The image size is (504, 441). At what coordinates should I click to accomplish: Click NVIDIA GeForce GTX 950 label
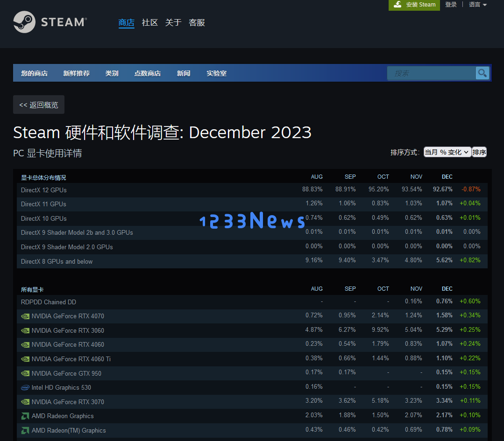tap(66, 373)
